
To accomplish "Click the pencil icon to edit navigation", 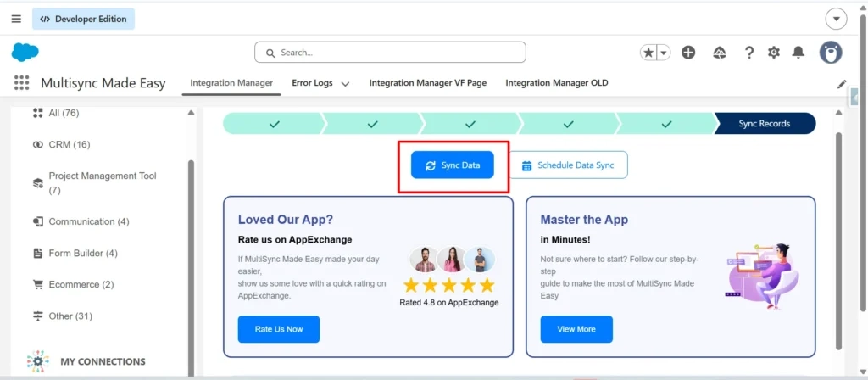I will [842, 84].
